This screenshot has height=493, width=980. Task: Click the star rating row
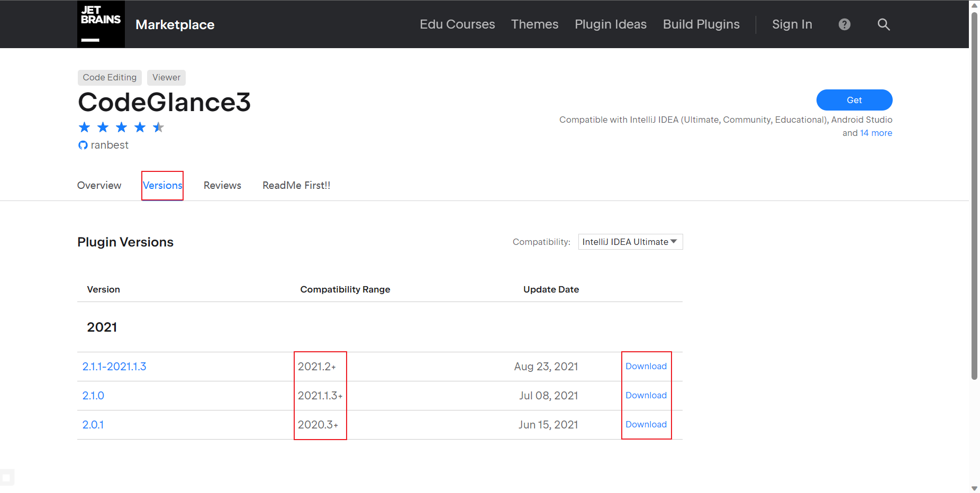(x=121, y=127)
